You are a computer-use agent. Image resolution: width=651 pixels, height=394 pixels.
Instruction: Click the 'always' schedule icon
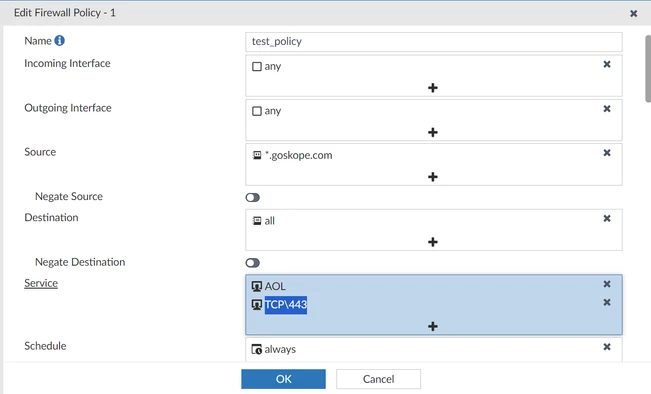[257, 350]
